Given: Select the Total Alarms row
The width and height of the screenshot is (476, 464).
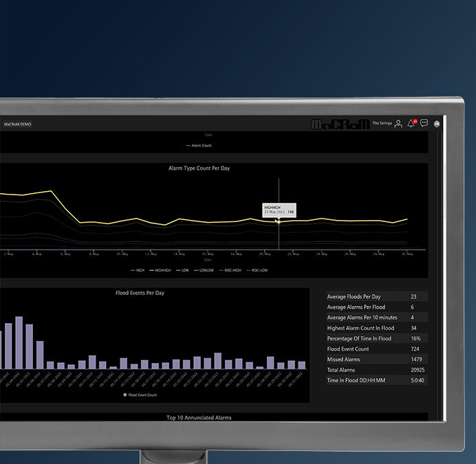Looking at the screenshot, I should click(376, 371).
